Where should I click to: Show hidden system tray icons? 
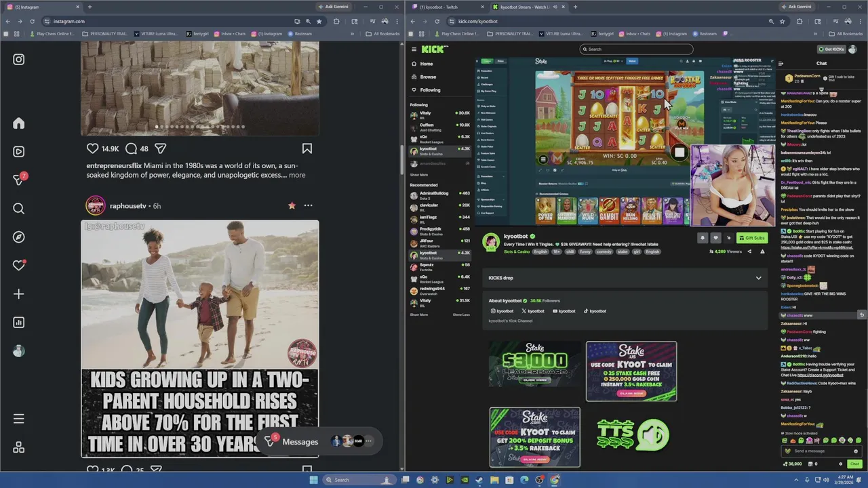797,480
